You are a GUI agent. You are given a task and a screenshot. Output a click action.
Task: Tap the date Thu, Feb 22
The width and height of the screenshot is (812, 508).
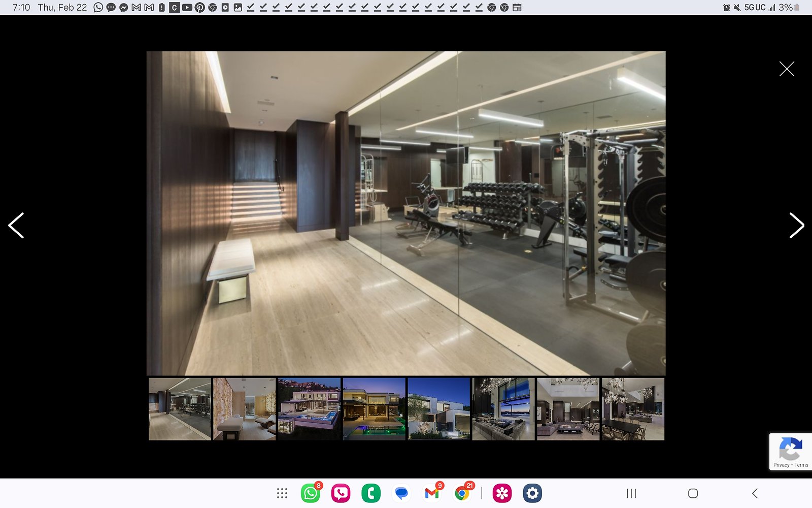coord(62,7)
